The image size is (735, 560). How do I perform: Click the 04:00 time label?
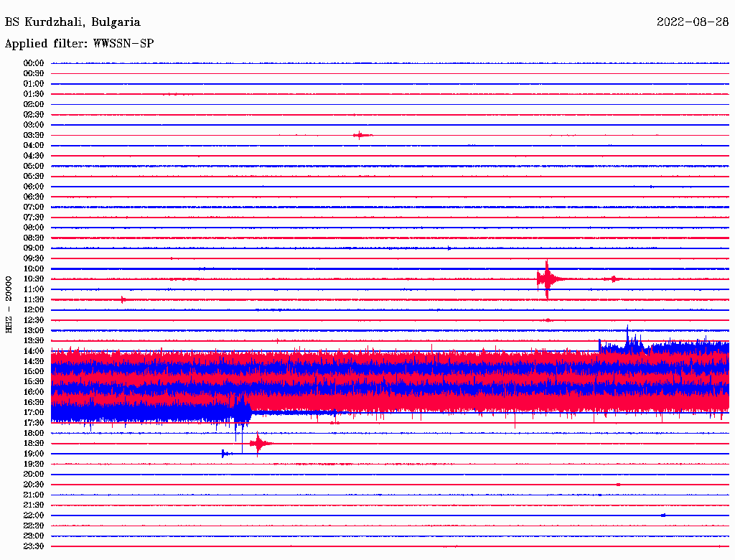coord(34,146)
